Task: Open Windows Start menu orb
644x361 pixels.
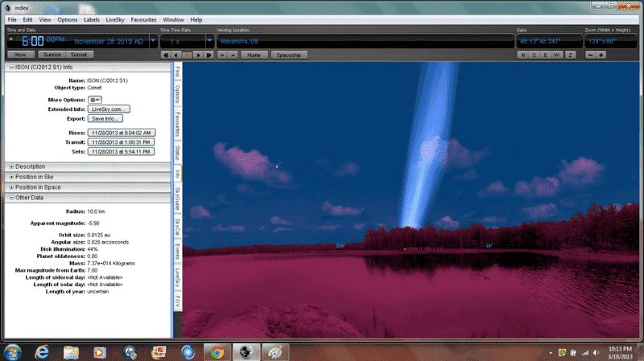Action: click(12, 352)
